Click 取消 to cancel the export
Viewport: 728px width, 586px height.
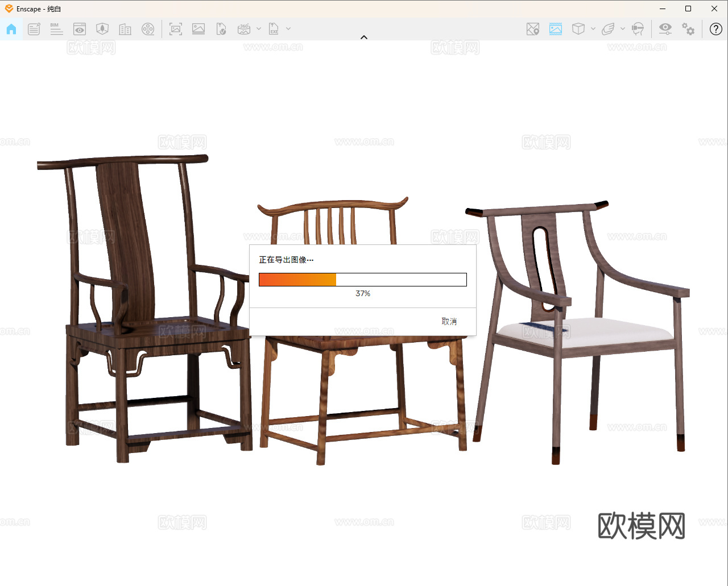449,322
